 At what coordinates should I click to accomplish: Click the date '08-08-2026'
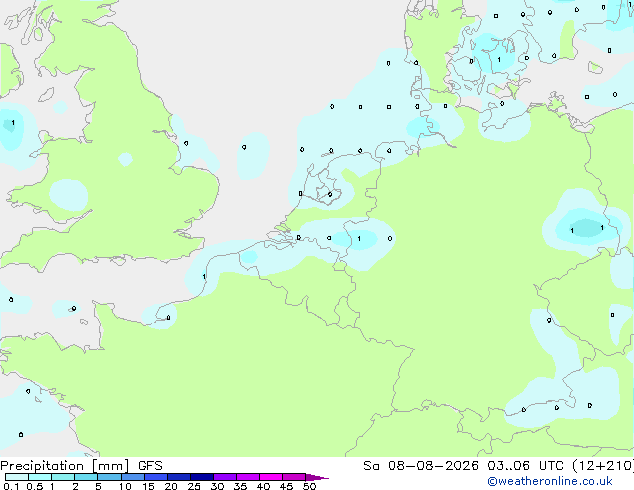click(x=433, y=466)
